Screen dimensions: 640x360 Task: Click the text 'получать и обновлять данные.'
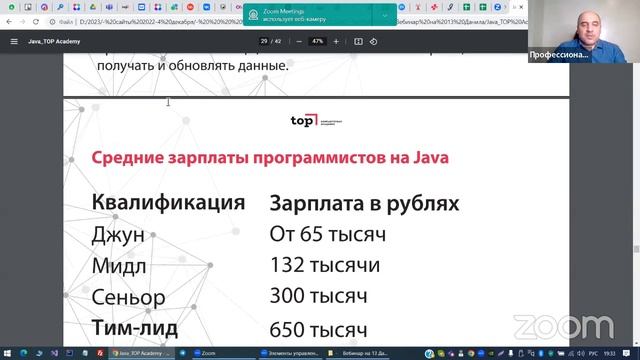pyautogui.click(x=193, y=66)
